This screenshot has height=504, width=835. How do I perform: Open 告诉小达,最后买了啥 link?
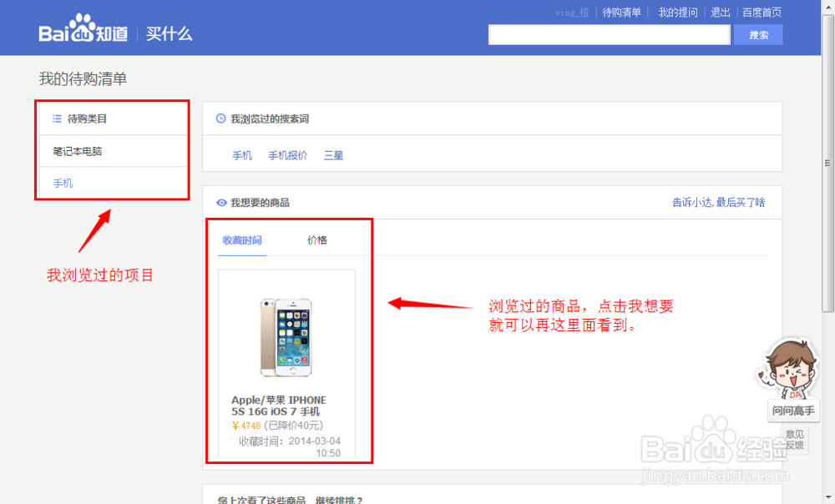click(718, 202)
